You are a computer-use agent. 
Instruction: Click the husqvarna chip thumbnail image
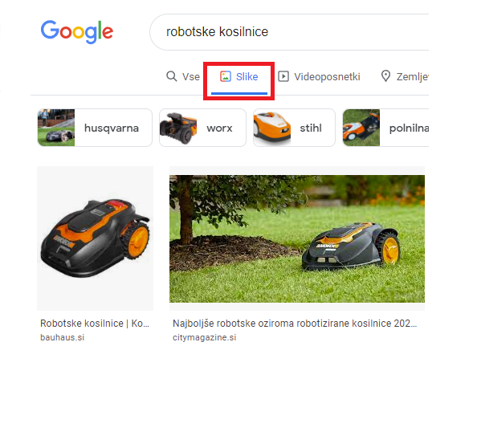[56, 128]
